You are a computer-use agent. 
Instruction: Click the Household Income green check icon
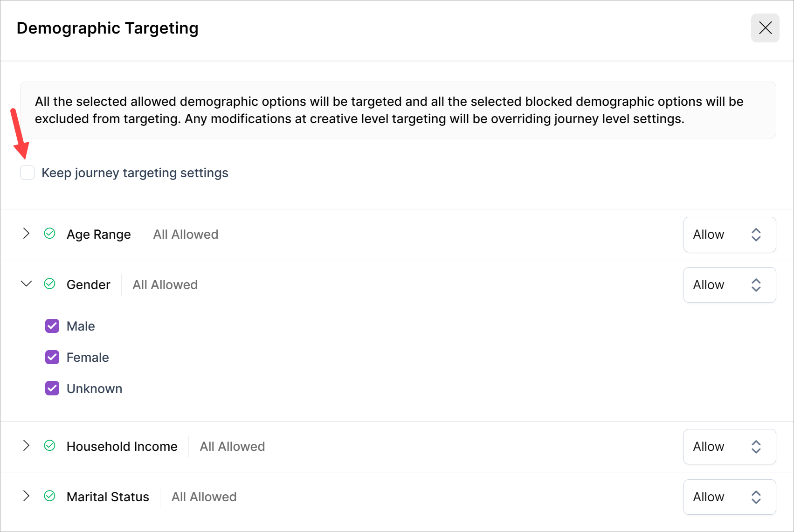(x=49, y=446)
